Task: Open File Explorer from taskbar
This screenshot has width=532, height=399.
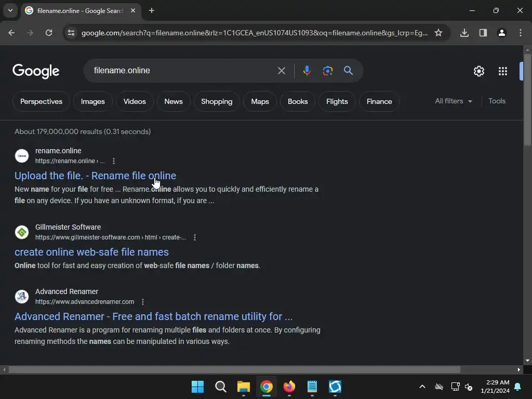Action: click(x=243, y=387)
